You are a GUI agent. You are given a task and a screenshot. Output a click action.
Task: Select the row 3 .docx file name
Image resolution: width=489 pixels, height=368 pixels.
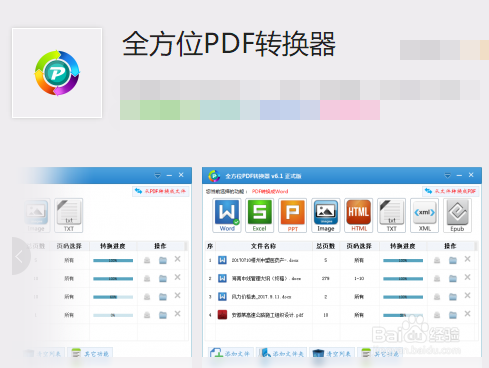[261, 297]
